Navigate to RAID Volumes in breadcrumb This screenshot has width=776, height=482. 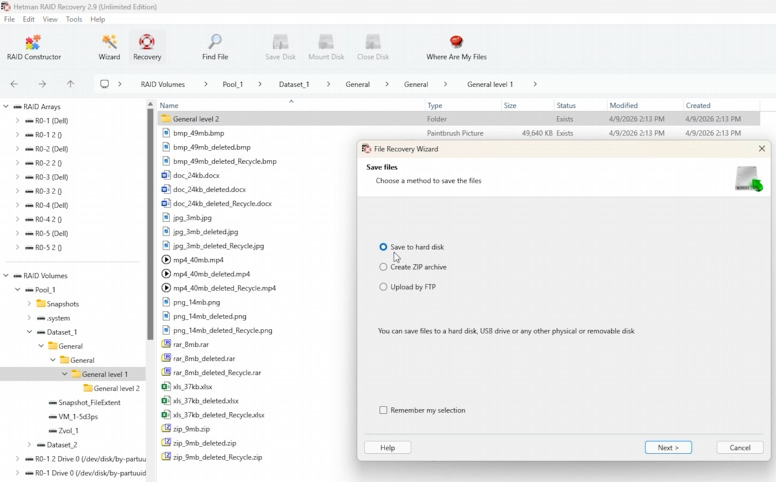point(162,84)
